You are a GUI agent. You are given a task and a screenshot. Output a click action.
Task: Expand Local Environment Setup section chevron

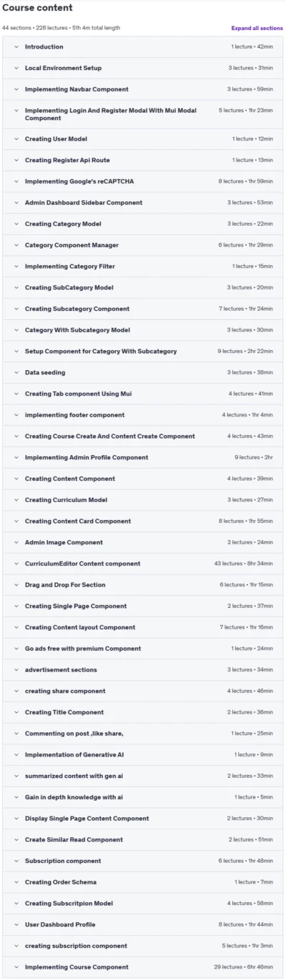point(16,68)
